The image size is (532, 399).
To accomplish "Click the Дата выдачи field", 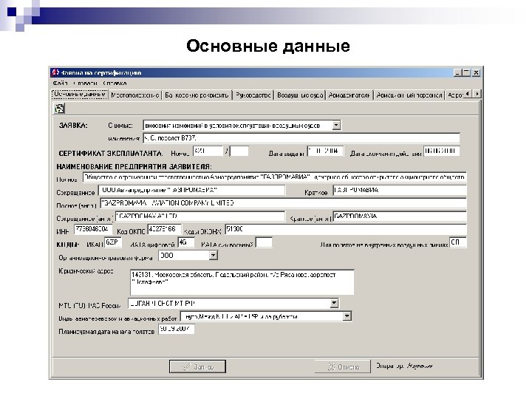I will 325,151.
